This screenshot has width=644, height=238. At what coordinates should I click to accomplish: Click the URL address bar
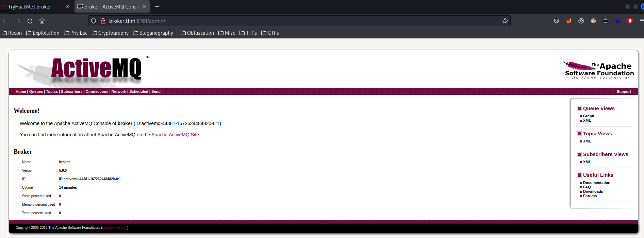click(x=299, y=21)
